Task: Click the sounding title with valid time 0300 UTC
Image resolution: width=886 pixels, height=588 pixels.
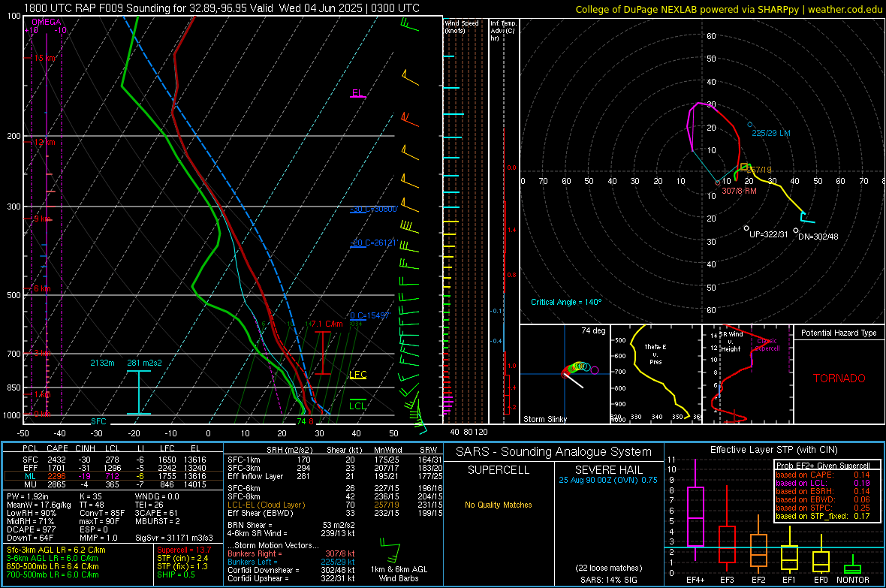Action: (221, 8)
